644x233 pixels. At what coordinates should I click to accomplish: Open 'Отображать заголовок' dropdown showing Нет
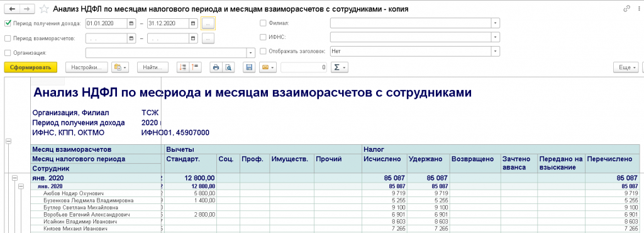(x=496, y=52)
